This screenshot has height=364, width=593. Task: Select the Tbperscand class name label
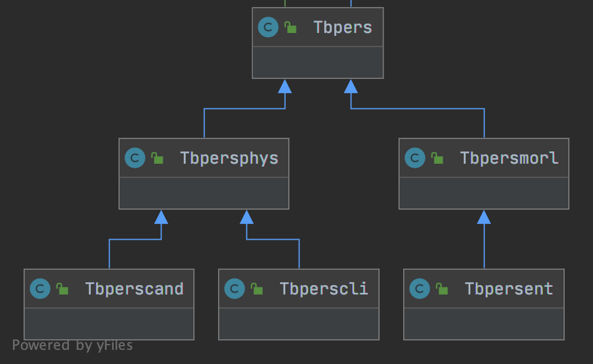coord(134,289)
